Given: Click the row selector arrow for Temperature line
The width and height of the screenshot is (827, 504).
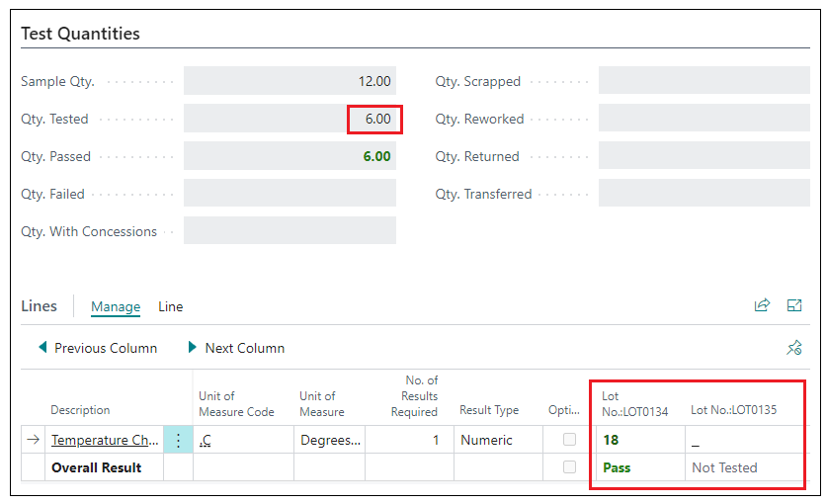Looking at the screenshot, I should point(33,441).
